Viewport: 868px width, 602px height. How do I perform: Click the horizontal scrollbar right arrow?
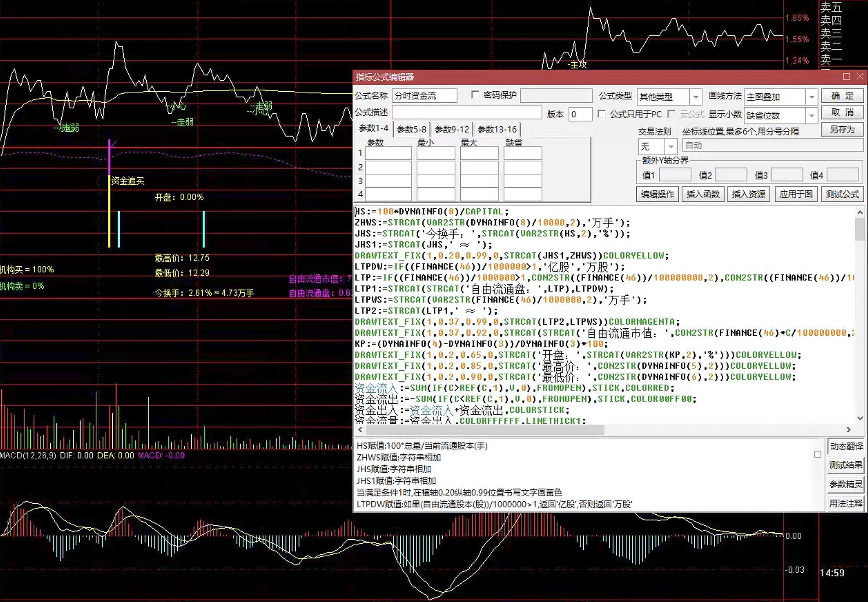pyautogui.click(x=849, y=430)
